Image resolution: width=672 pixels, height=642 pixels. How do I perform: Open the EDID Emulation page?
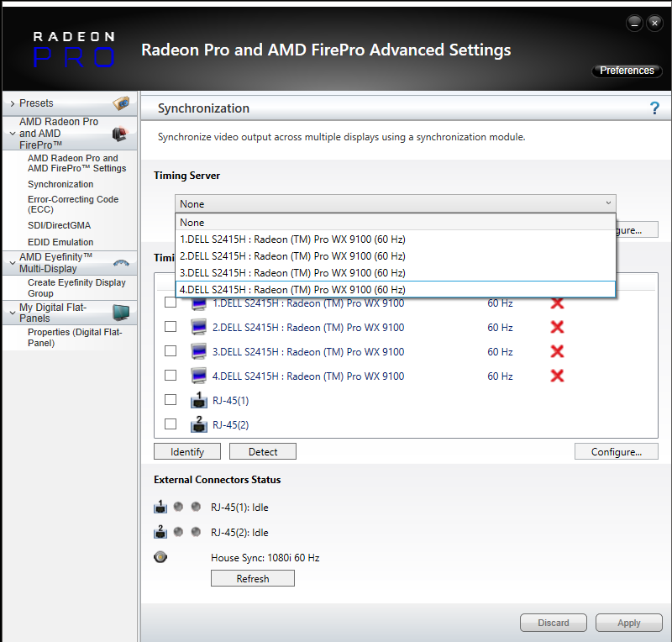(x=60, y=242)
